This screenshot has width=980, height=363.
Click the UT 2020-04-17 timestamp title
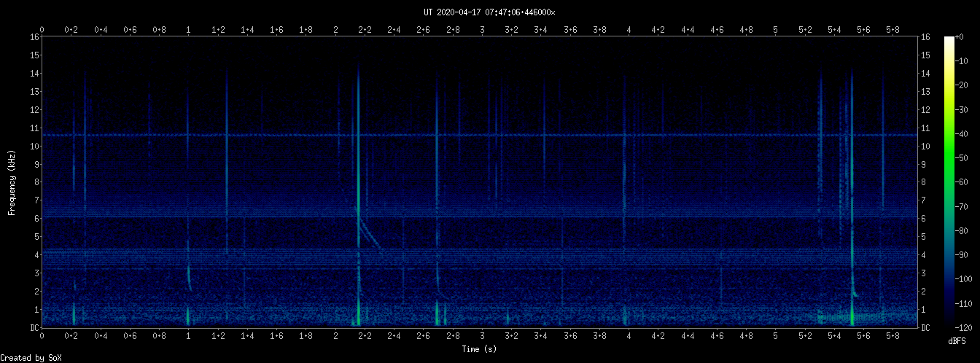tap(489, 12)
